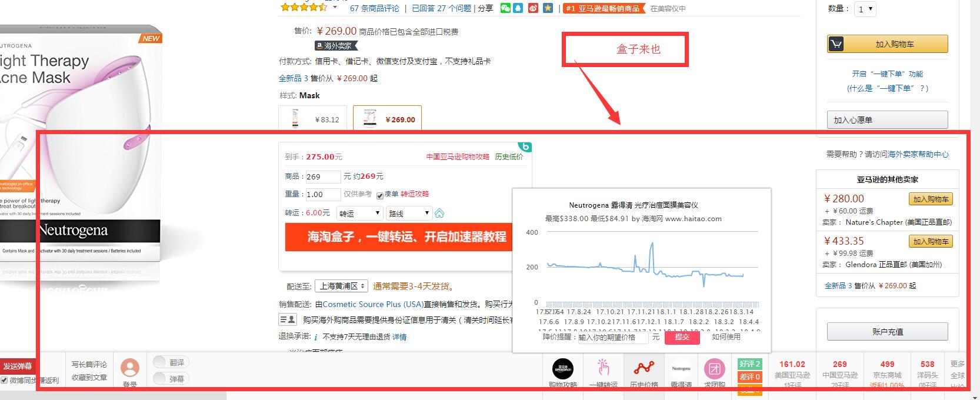Open 历史价格 price history chart icon

(x=644, y=369)
